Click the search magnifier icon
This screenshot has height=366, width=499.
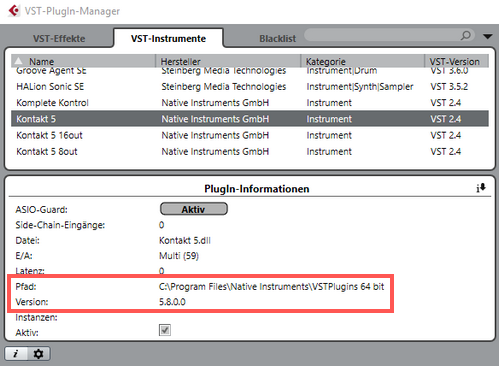pyautogui.click(x=466, y=35)
